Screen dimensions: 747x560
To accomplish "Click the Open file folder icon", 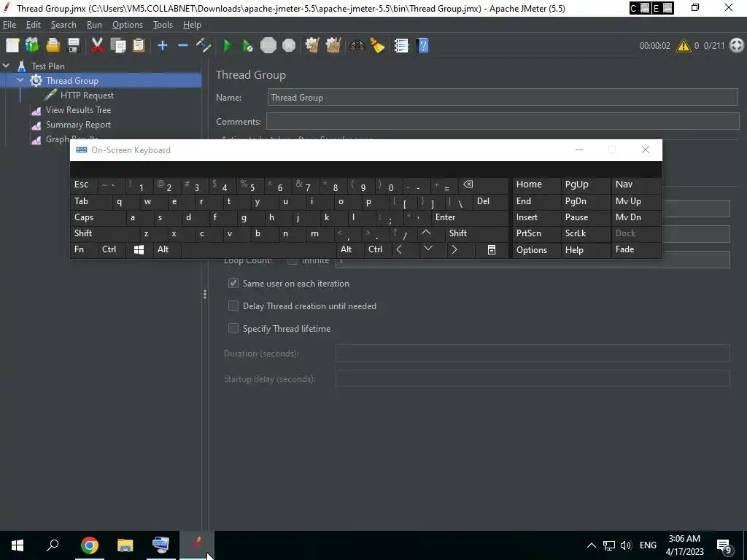I will (x=53, y=46).
